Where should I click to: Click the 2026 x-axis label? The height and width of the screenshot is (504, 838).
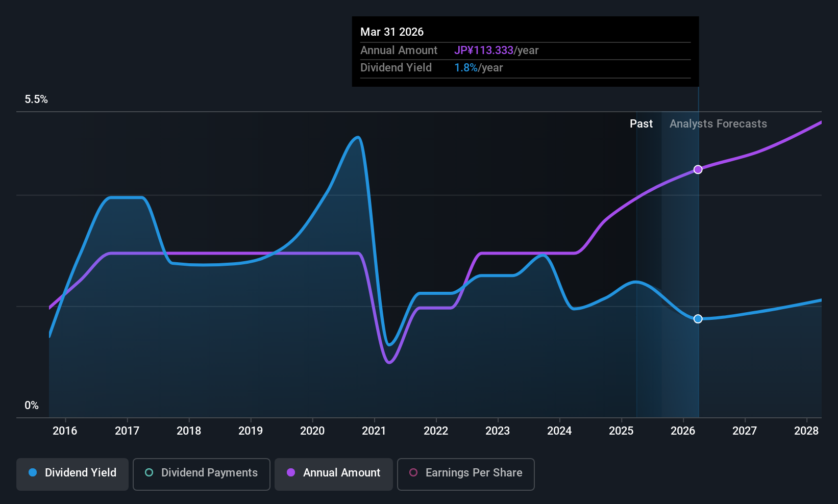pyautogui.click(x=683, y=431)
